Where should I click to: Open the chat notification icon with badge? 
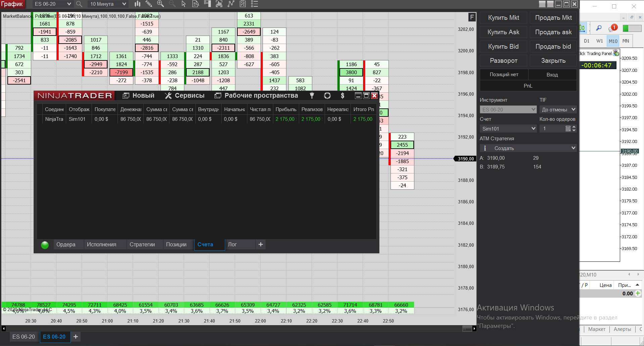[613, 28]
